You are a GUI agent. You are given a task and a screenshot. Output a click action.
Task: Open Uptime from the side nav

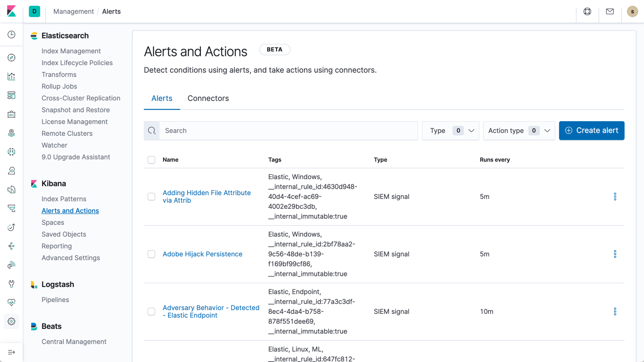point(11,227)
